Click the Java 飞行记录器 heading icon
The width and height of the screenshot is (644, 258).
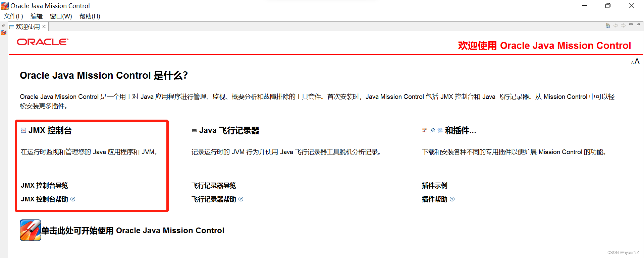point(194,130)
